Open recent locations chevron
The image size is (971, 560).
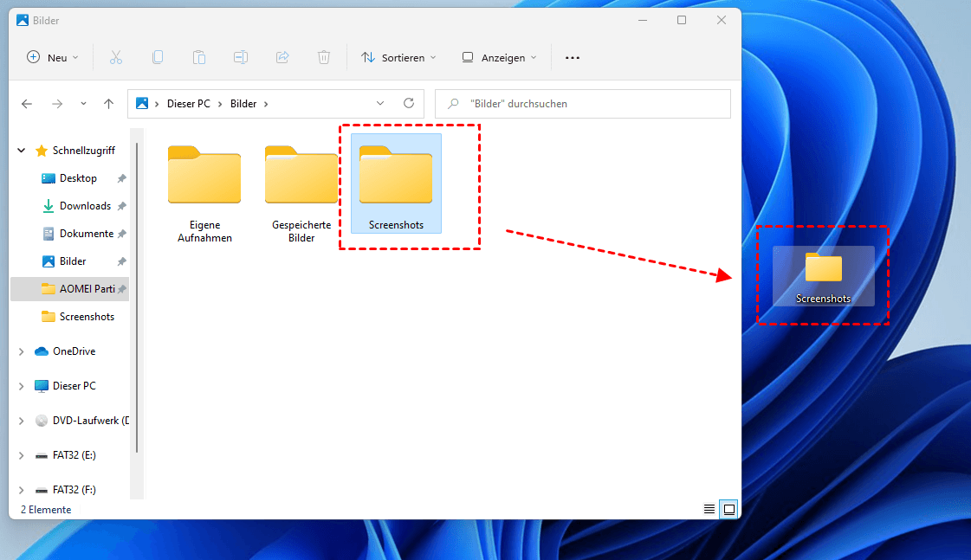point(83,104)
